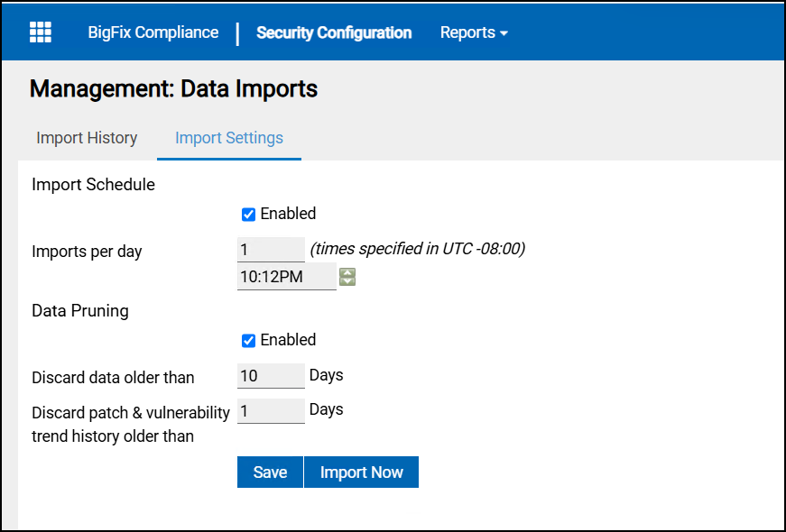The width and height of the screenshot is (786, 532).
Task: Click the Data Pruning section label
Action: 80,310
